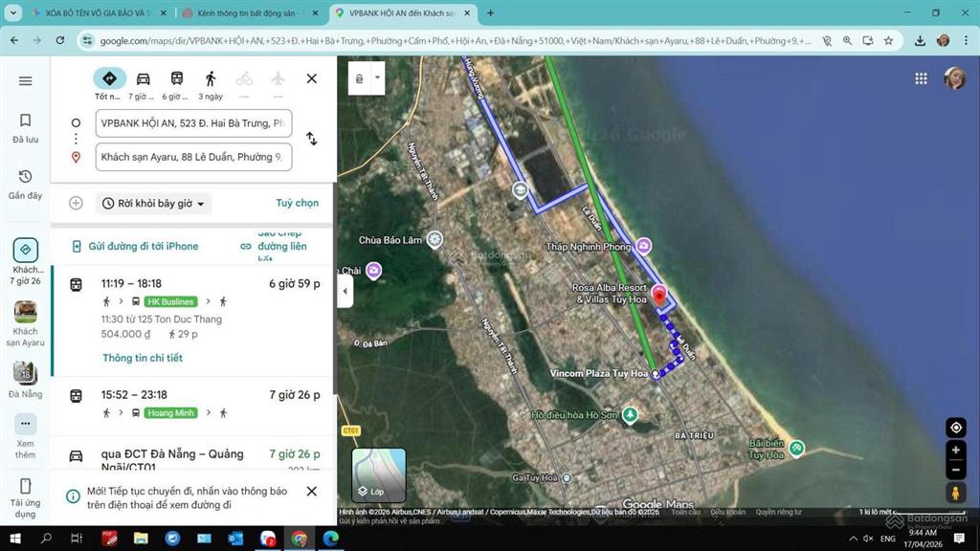Choose the walking travel mode

click(211, 78)
